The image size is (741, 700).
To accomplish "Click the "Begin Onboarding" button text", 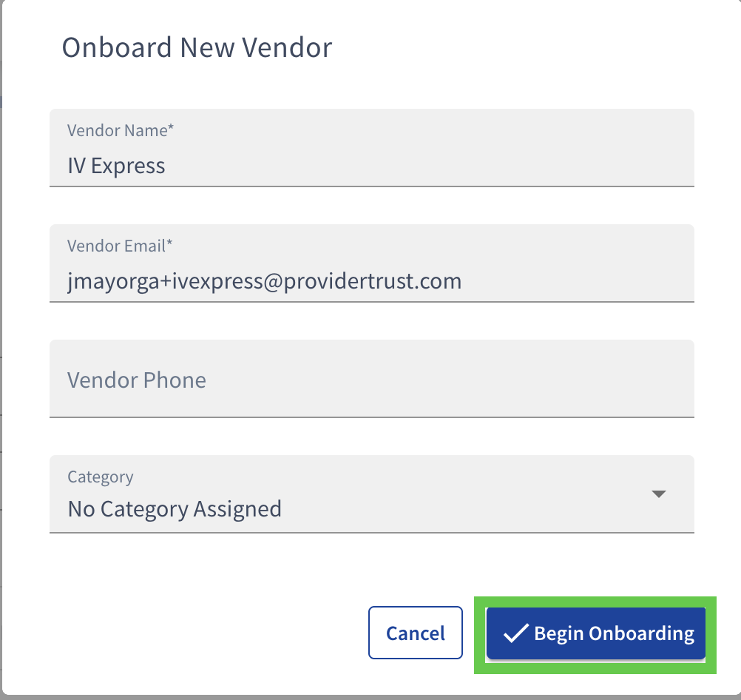I will click(x=614, y=633).
